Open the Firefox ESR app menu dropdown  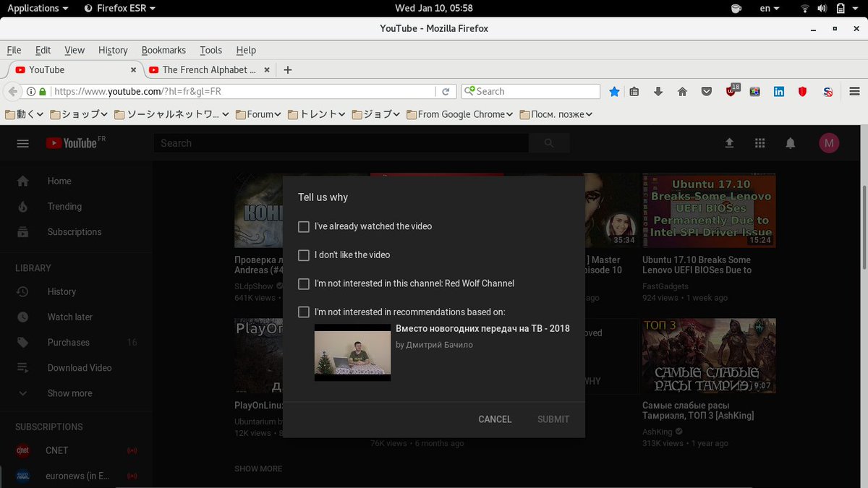tap(119, 9)
